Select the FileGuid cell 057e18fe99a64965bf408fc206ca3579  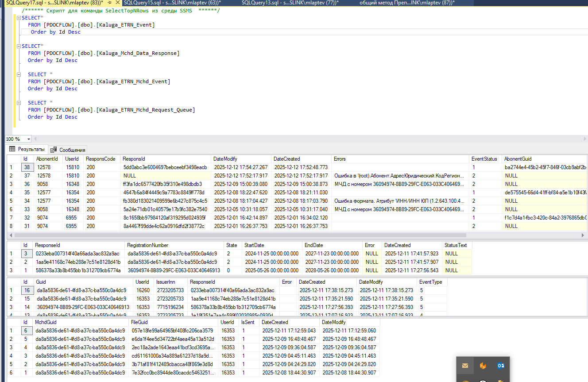173,331
